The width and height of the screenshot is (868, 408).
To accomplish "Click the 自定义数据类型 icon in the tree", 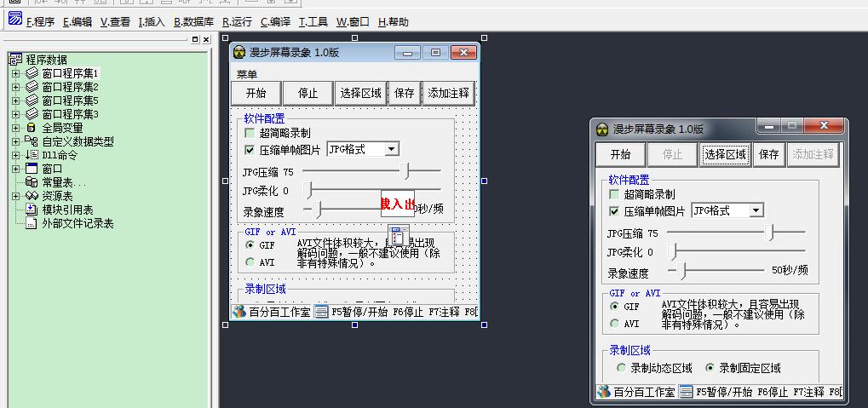I will pyautogui.click(x=32, y=141).
